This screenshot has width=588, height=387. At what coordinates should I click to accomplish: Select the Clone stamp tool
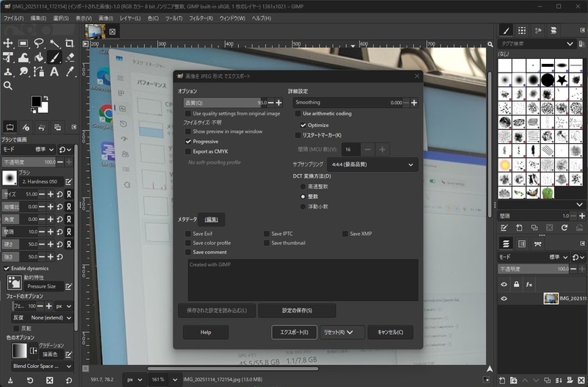pyautogui.click(x=8, y=71)
